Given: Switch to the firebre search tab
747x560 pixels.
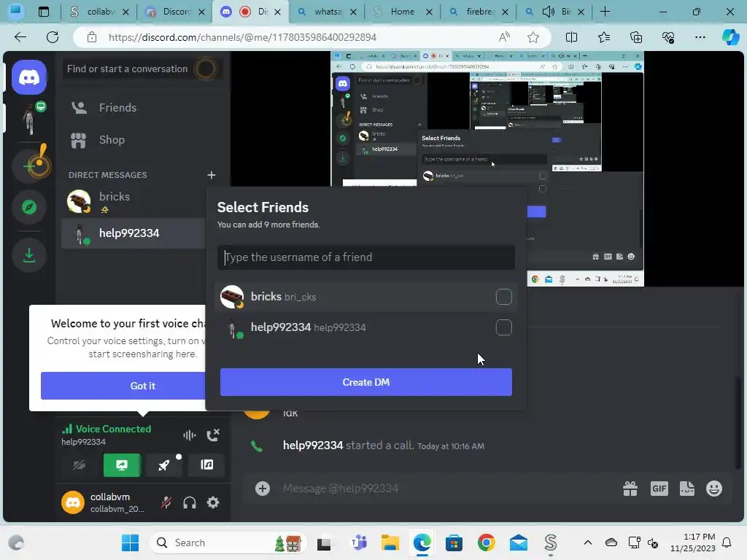Looking at the screenshot, I should (477, 12).
